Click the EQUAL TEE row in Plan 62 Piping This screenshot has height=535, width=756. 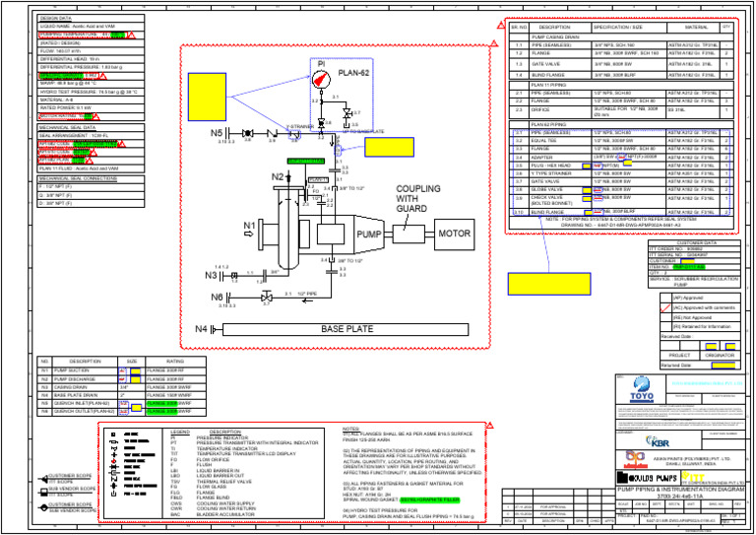click(622, 140)
